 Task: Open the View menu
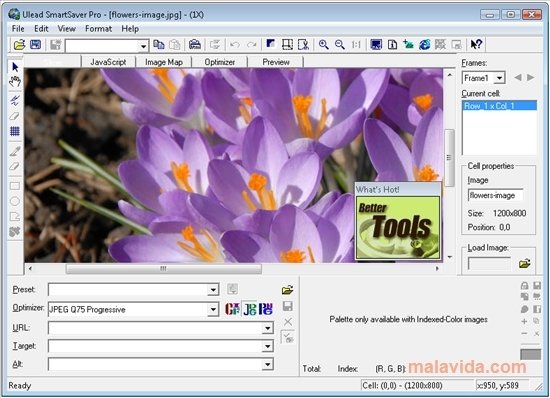click(67, 29)
